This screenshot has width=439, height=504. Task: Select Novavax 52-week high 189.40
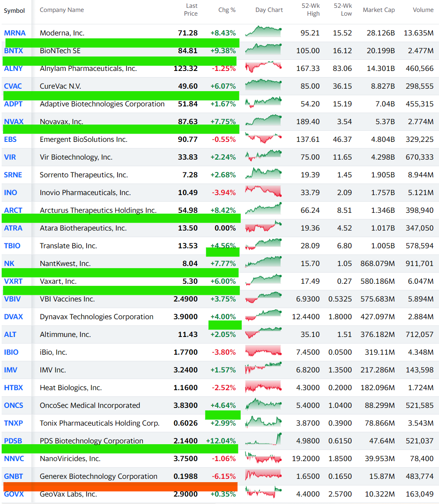(308, 122)
